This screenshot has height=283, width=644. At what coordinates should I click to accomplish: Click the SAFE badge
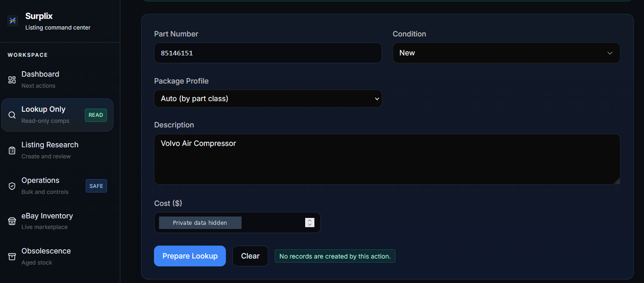click(x=96, y=186)
